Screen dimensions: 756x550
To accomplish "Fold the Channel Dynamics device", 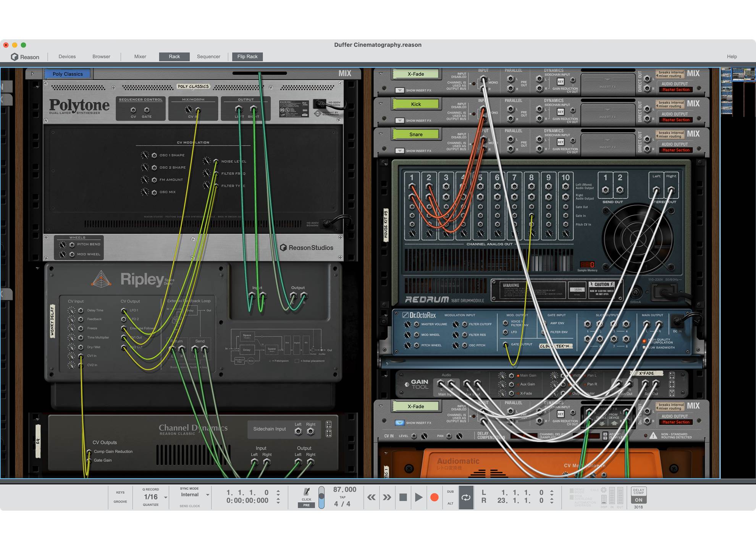I will point(37,419).
